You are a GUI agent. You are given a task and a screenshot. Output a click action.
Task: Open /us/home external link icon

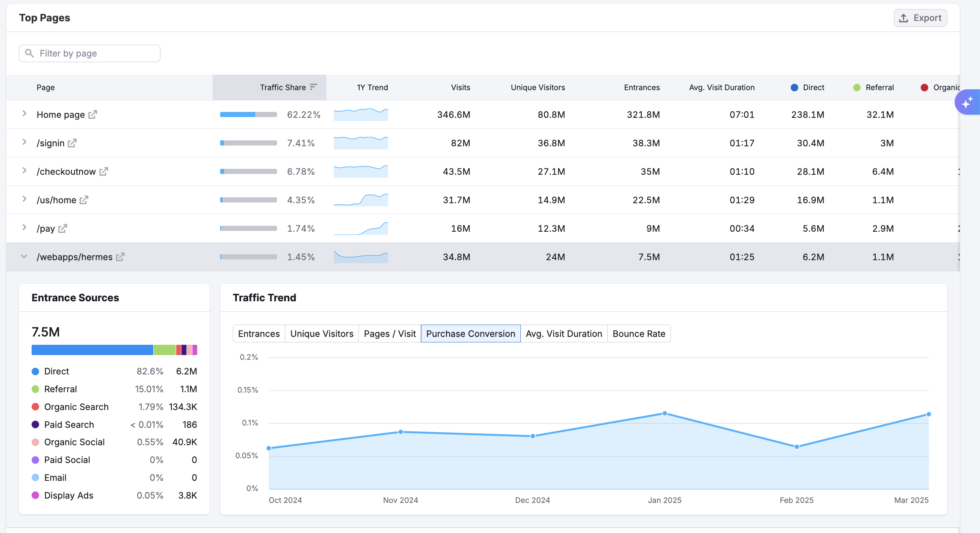point(84,200)
